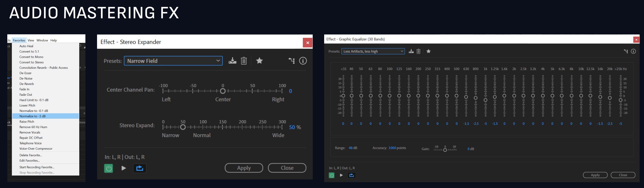Choose Normalize to -0.1 dB
Image resolution: width=644 pixels, height=188 pixels.
tap(46, 111)
